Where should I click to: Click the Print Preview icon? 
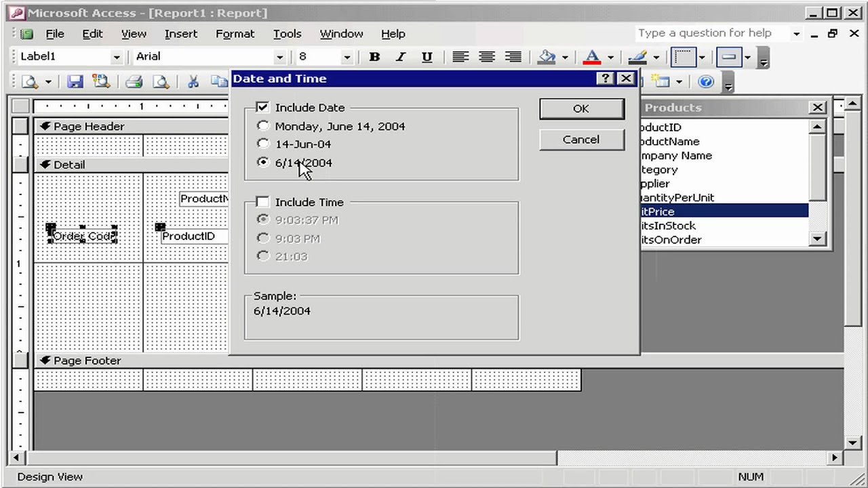pyautogui.click(x=161, y=82)
